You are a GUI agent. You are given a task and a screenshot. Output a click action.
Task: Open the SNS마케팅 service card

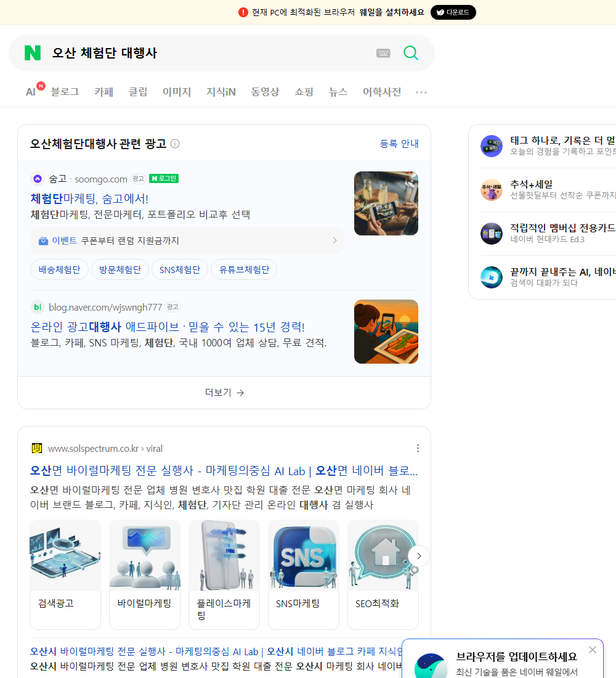pos(304,574)
